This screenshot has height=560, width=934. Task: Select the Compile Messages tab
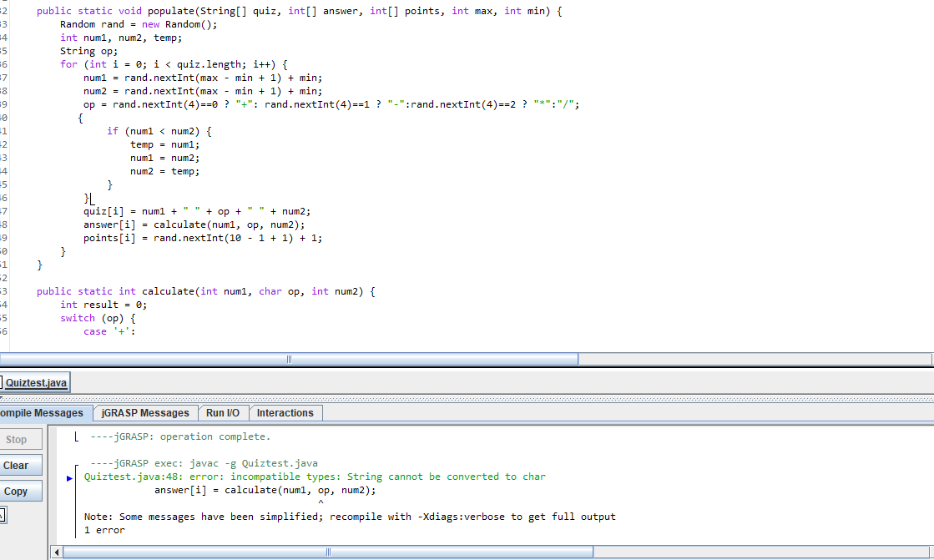(42, 412)
